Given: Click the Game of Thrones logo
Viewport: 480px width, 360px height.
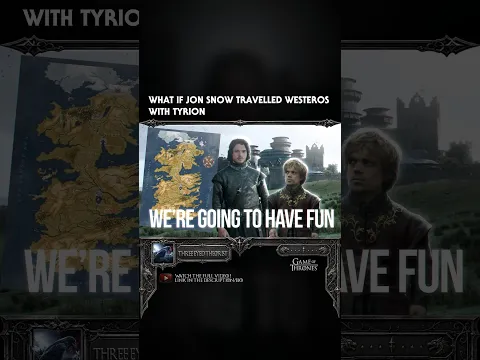Looking at the screenshot, I should [304, 264].
